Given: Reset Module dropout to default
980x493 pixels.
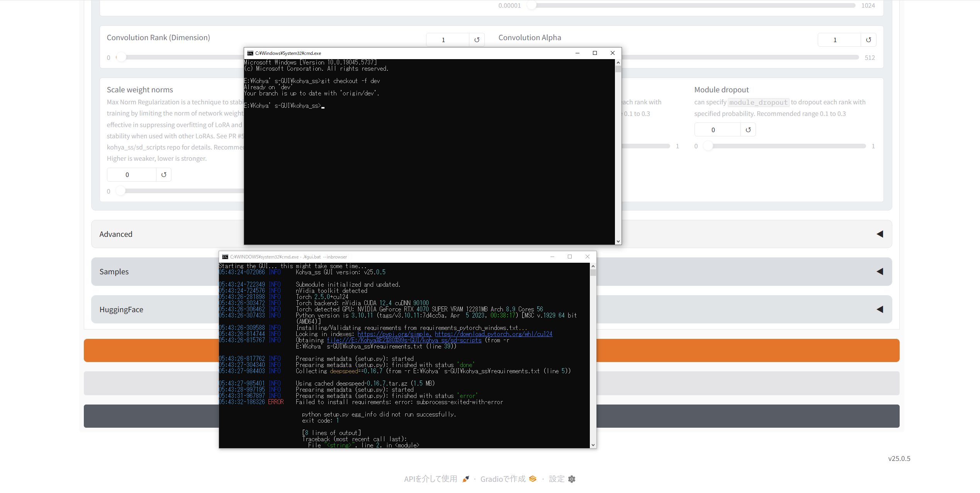Looking at the screenshot, I should (748, 130).
